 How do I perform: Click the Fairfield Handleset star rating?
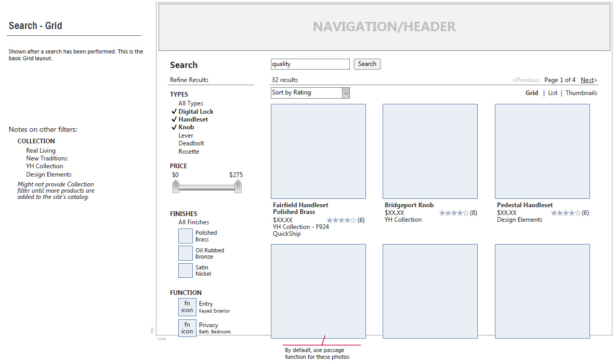[341, 220]
